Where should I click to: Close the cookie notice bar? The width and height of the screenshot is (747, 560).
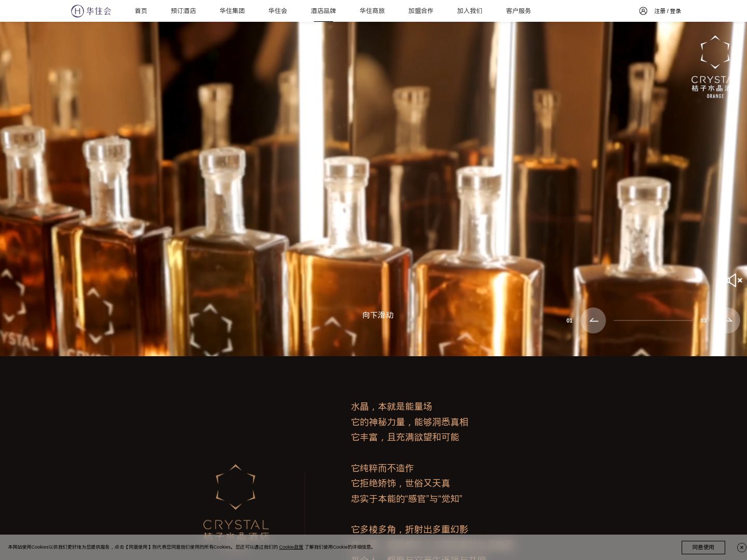pos(741,547)
